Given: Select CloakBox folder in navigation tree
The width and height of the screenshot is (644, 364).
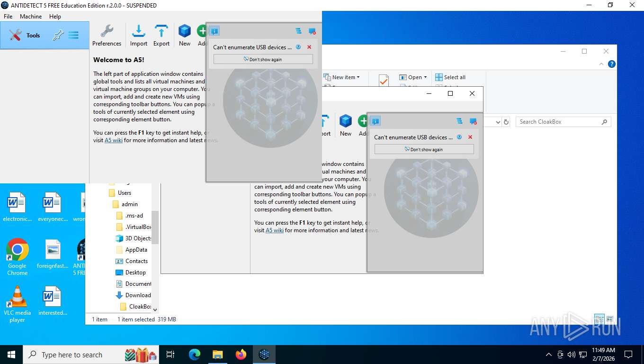Looking at the screenshot, I should click(135, 307).
